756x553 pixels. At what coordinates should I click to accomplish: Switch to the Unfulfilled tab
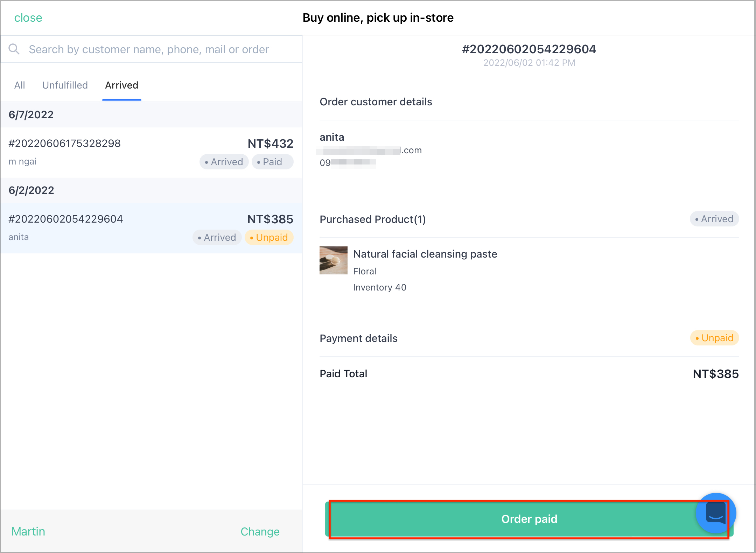tap(65, 85)
